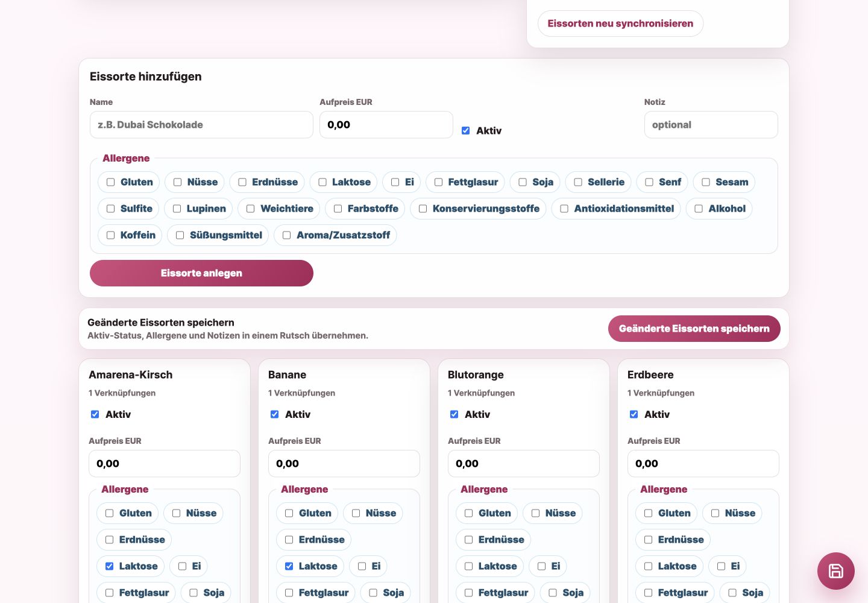
Task: Check the Aroma/Zusatzstoff checkbox
Action: click(286, 235)
